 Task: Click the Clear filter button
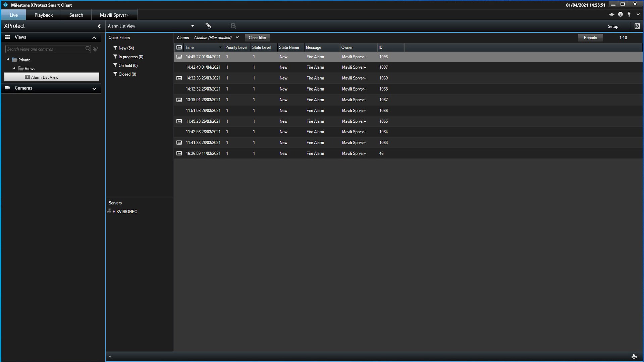tap(257, 38)
